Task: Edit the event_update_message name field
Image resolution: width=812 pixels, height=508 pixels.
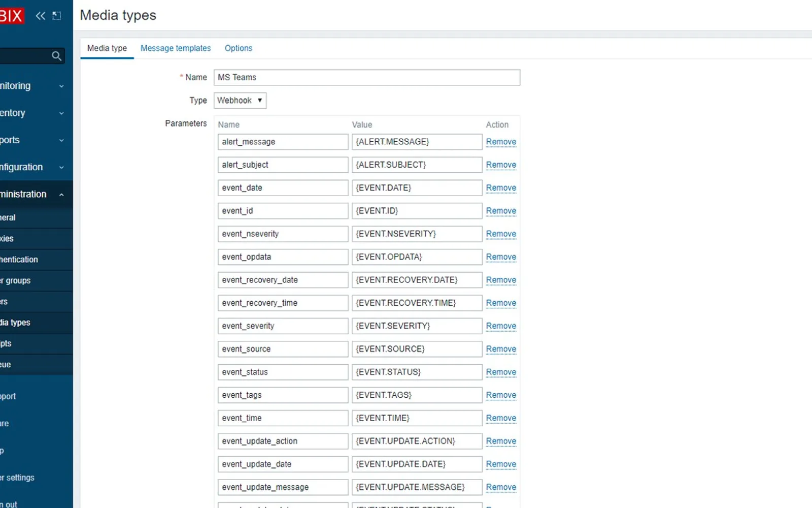Action: [x=283, y=487]
